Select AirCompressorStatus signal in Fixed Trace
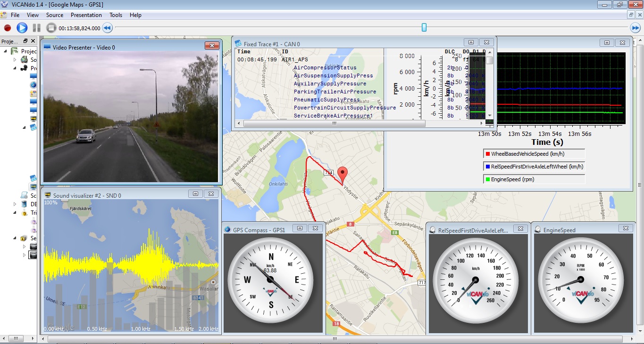This screenshot has height=344, width=644. tap(325, 67)
